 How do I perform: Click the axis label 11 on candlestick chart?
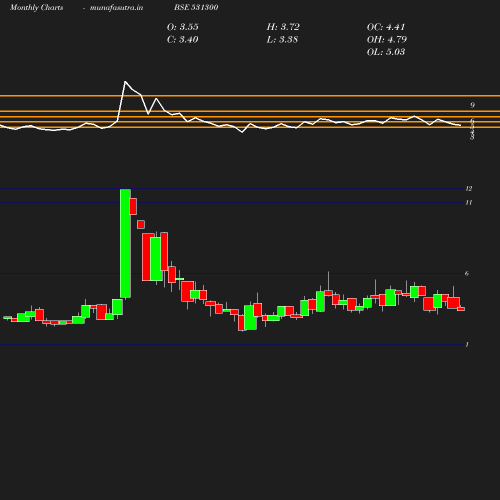(x=469, y=202)
